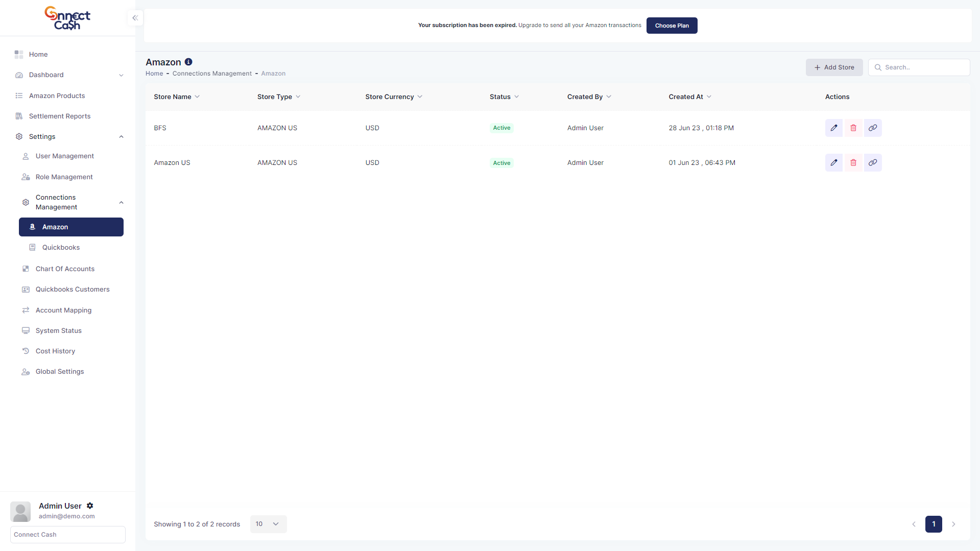Click the Add Store button
This screenshot has width=980, height=551.
pos(834,67)
